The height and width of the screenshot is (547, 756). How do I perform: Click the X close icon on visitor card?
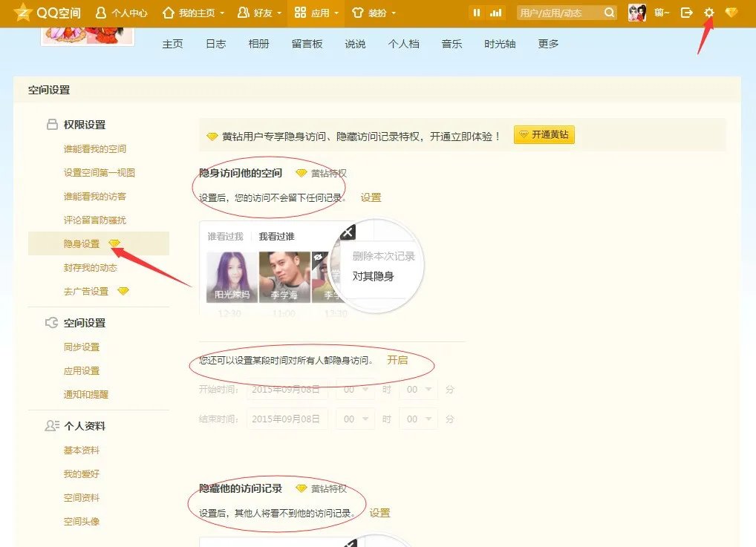point(348,232)
